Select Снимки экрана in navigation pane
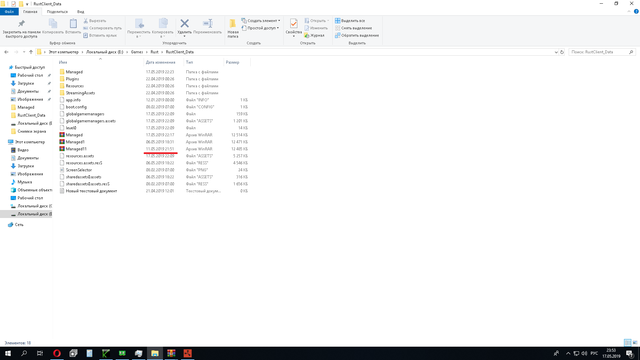640x360 pixels. [32, 131]
